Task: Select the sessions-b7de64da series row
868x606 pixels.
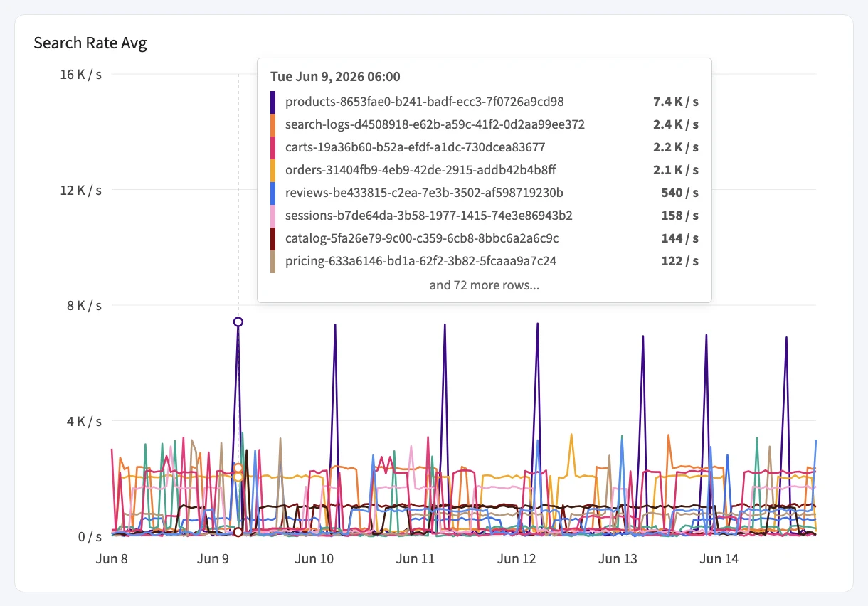Action: point(484,216)
